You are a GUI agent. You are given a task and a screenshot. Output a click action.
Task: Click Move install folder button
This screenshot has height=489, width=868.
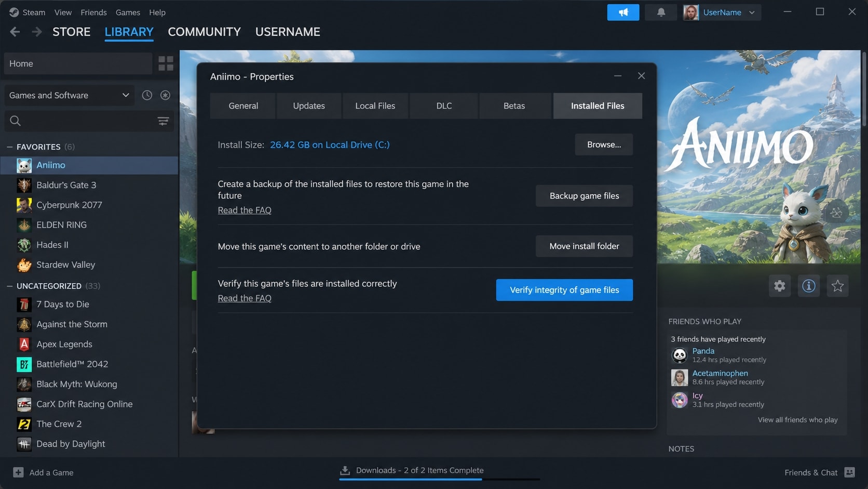point(584,246)
